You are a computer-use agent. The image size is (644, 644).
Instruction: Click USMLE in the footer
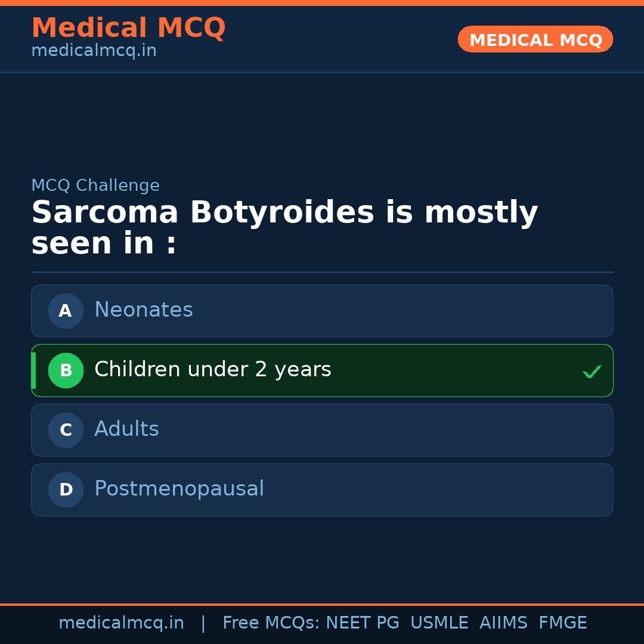(439, 623)
